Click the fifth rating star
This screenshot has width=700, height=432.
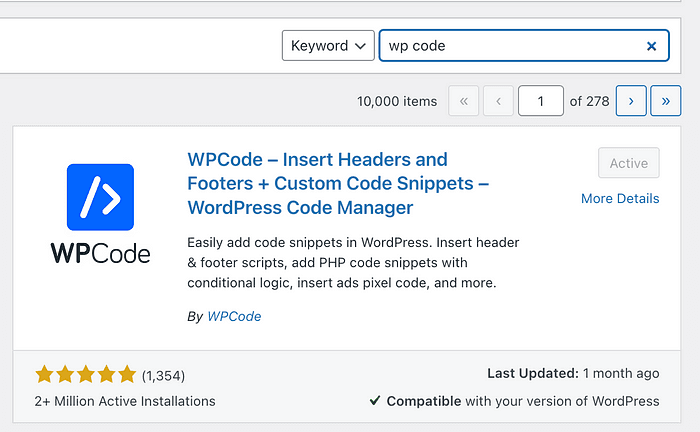[126, 375]
